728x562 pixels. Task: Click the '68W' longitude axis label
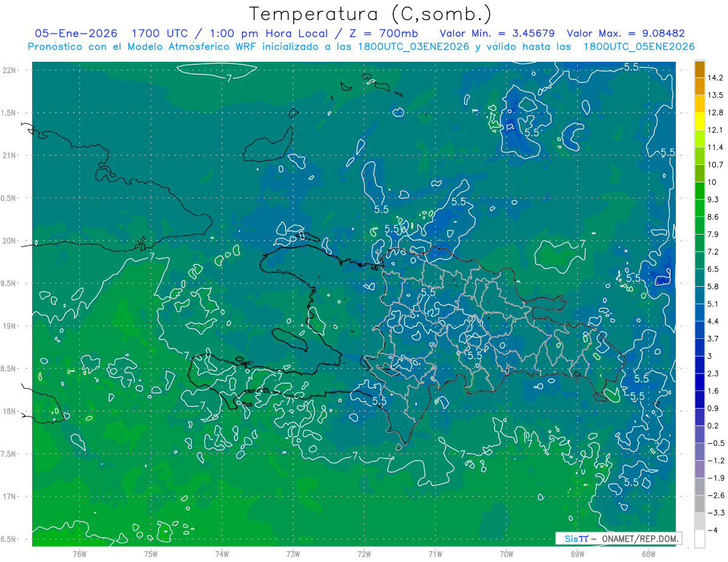point(648,554)
